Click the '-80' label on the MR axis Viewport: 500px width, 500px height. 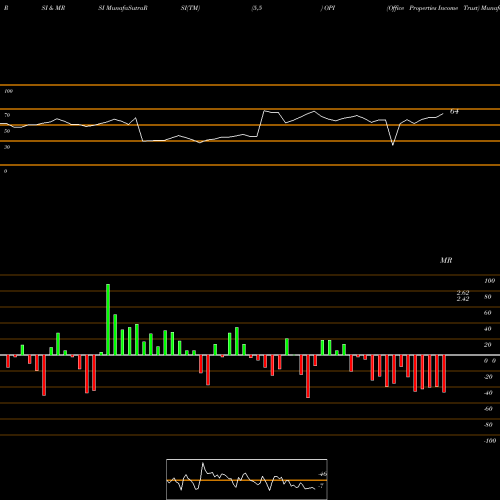point(488,425)
